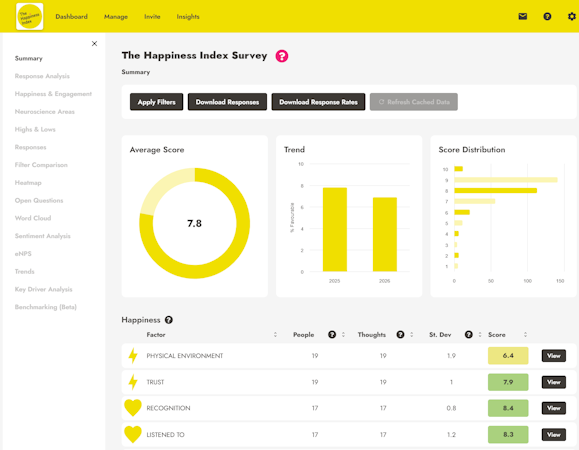Open the mail envelope icon

coord(523,17)
